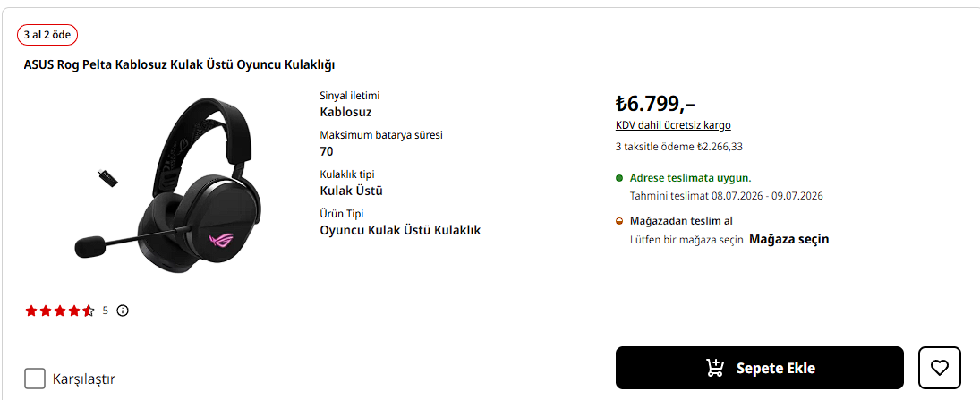Click the orange store-pickup status icon
This screenshot has height=400, width=980.
click(x=619, y=221)
